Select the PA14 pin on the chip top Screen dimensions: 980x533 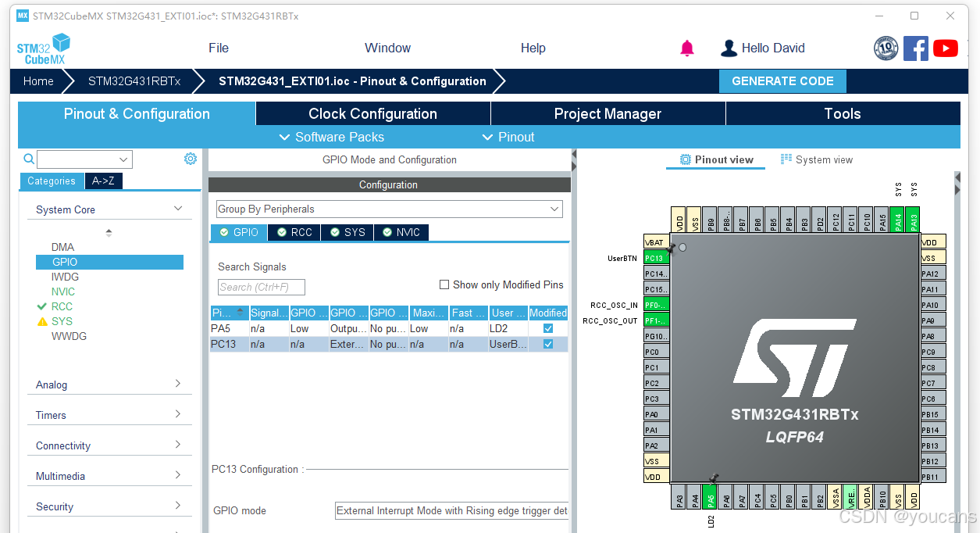click(898, 219)
